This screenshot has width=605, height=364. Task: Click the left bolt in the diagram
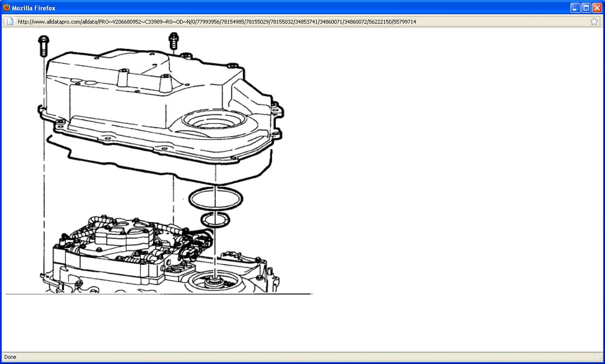pos(43,45)
